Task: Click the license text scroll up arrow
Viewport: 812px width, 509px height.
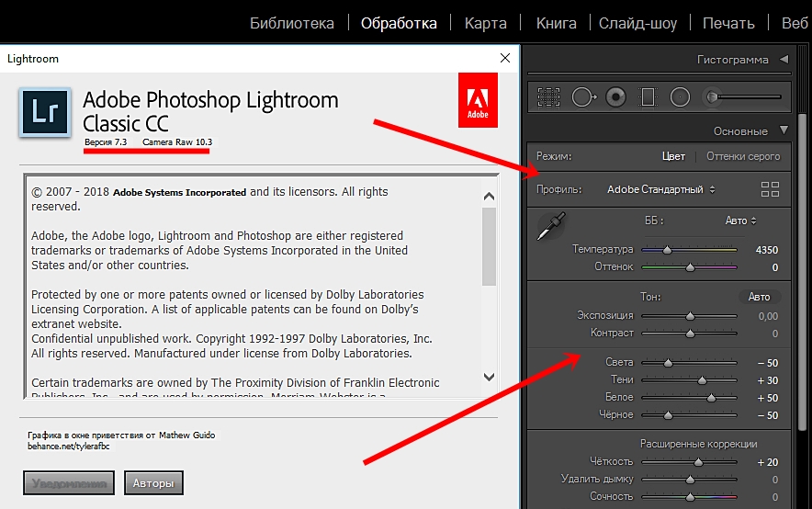Action: click(x=489, y=197)
